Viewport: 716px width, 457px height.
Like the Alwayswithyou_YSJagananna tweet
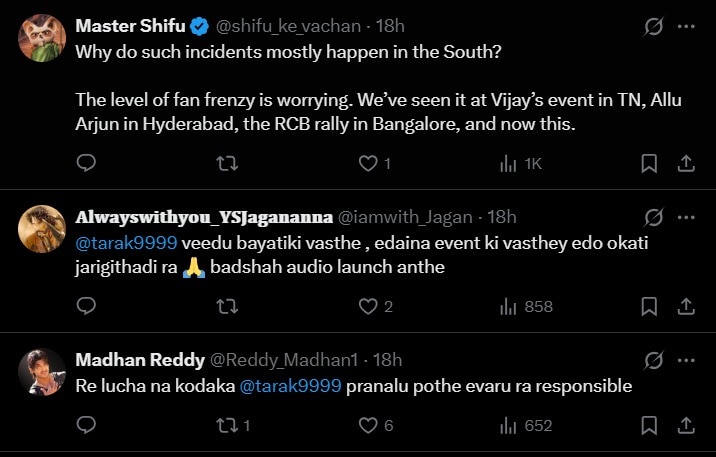point(368,307)
